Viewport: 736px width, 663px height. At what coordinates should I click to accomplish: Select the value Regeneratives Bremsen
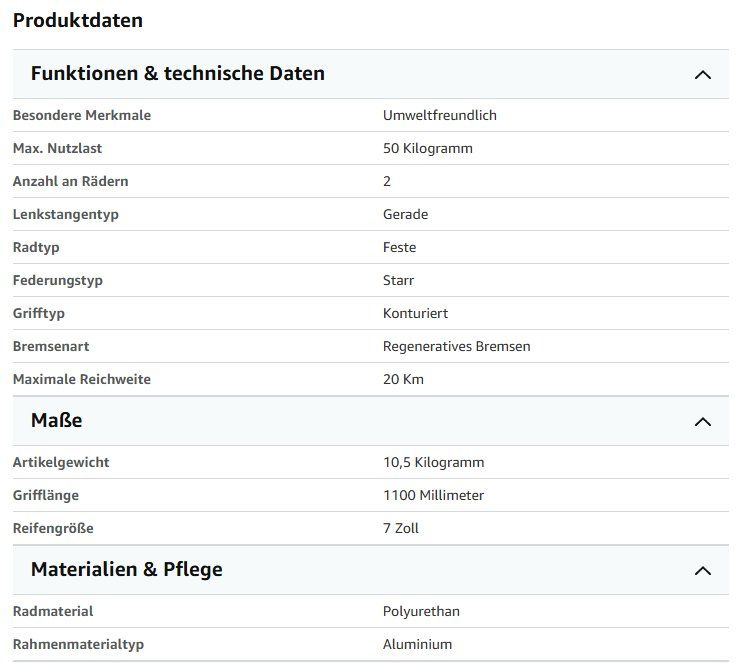pyautogui.click(x=457, y=346)
